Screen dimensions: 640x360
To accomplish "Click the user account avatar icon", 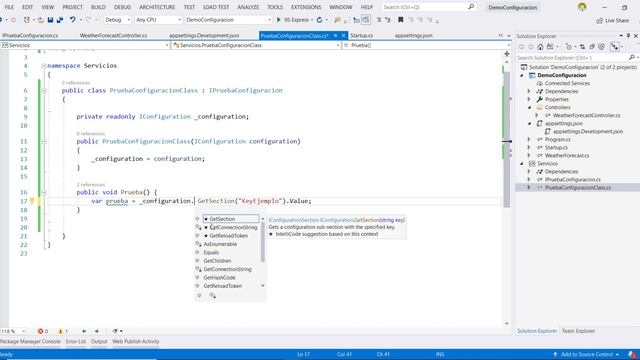I will click(582, 7).
